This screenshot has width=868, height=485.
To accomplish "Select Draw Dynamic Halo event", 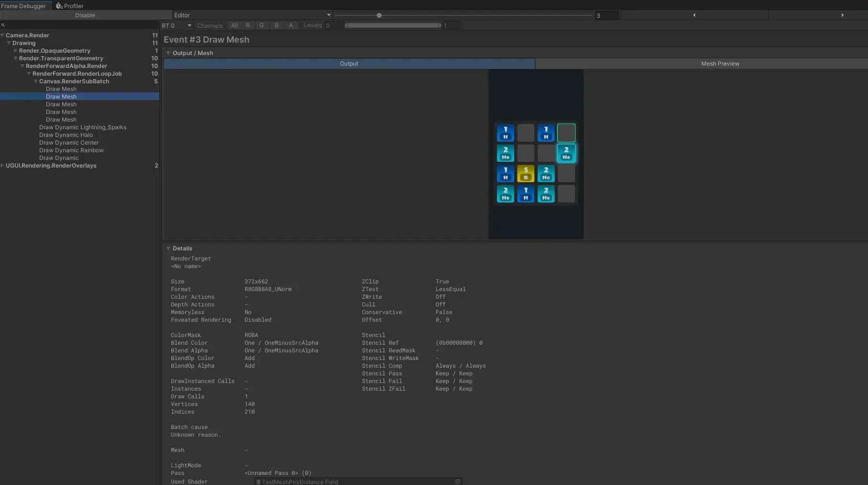I will [66, 135].
